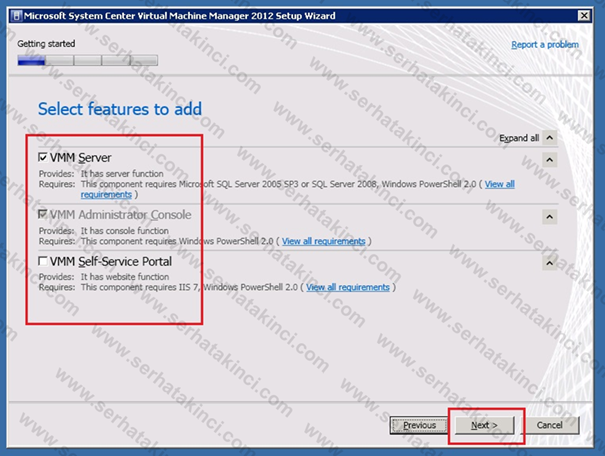Click the VMM Server label text
Screen dimensions: 605x456
[x=81, y=158]
